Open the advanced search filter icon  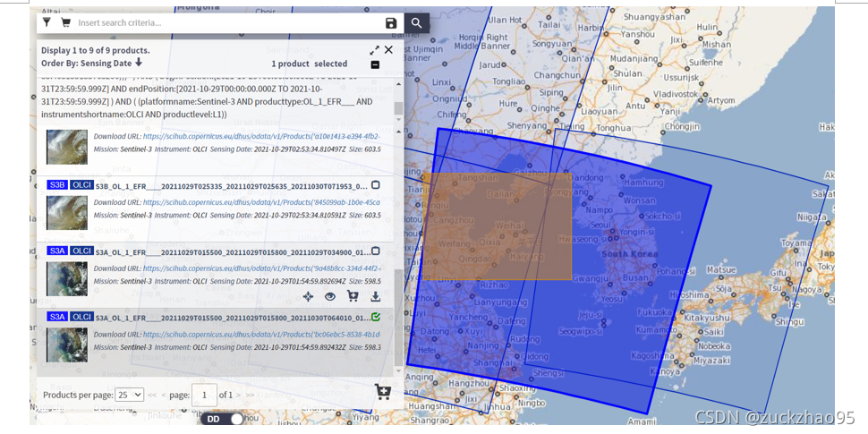tap(47, 22)
